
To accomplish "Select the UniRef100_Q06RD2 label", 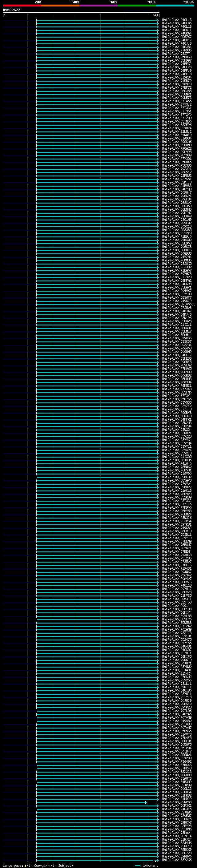I will 177,375.
